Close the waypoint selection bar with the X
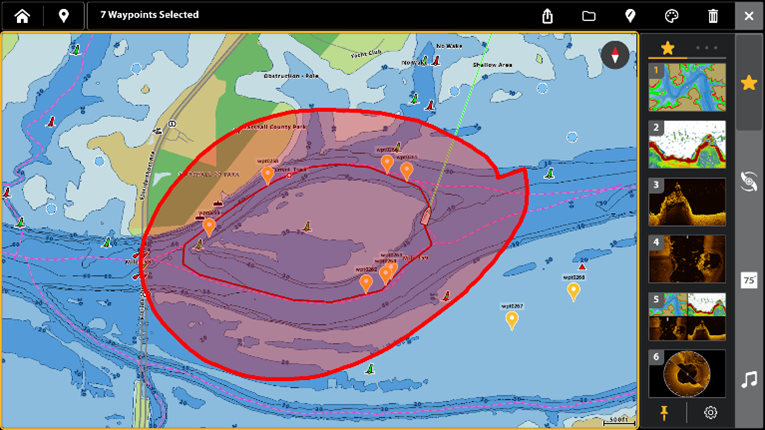The height and width of the screenshot is (430, 765). click(749, 16)
